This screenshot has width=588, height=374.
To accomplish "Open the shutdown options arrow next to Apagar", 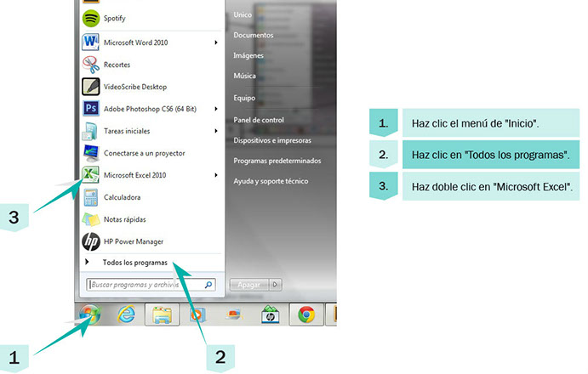I will (275, 285).
